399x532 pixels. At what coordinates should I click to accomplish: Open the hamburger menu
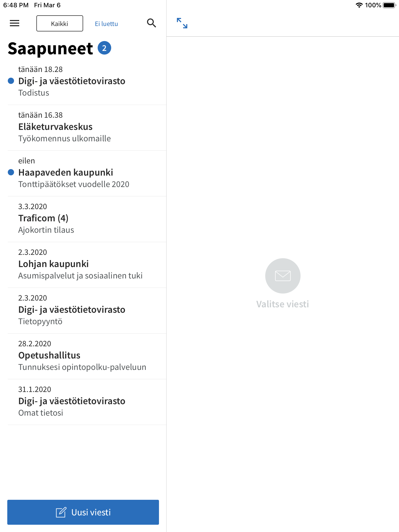click(15, 23)
